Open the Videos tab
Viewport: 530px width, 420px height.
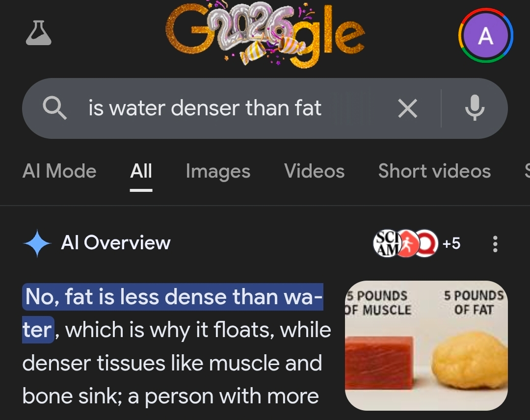click(315, 171)
